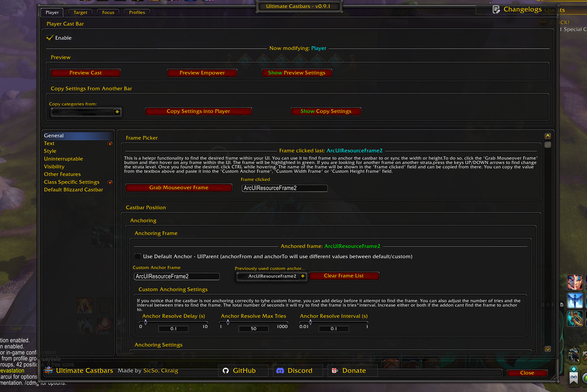Click the golden mechanical gauntlet ability icon
Screen dimensions: 587x392
[575, 319]
